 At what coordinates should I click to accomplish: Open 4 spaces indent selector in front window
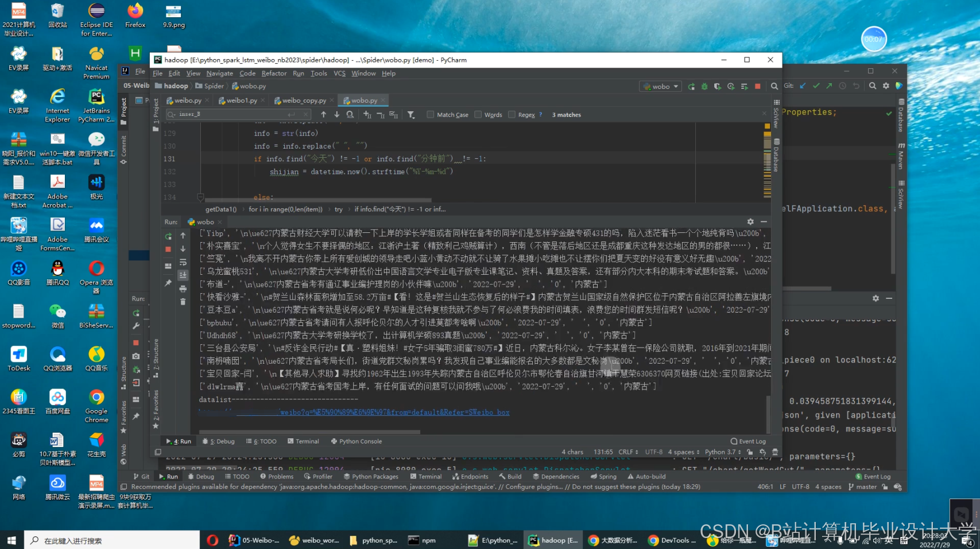(x=684, y=452)
